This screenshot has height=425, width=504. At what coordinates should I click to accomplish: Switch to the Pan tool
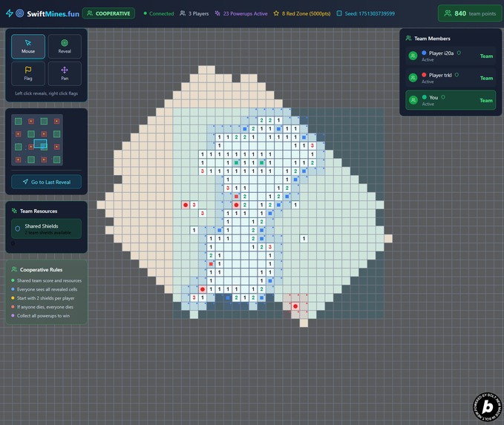coord(65,73)
